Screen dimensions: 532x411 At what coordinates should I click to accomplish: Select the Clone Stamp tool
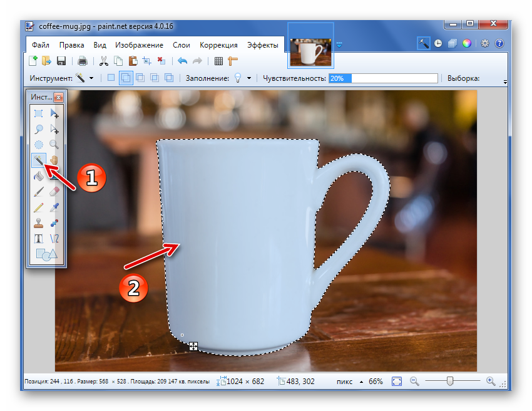(x=39, y=222)
